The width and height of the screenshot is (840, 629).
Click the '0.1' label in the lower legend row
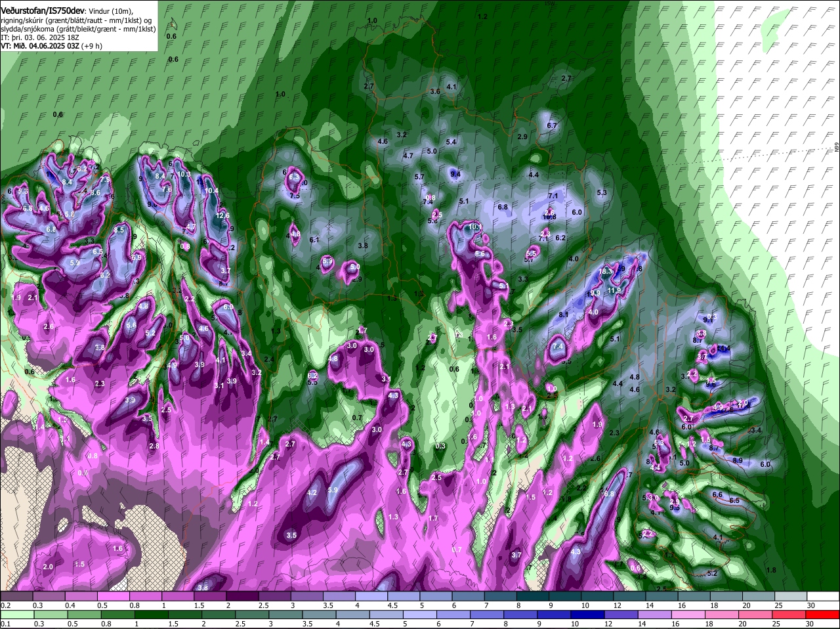(x=5, y=623)
